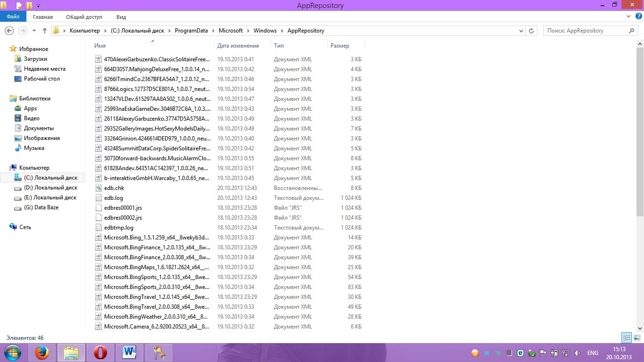Switch to the Вид ribbon tab
The height and width of the screenshot is (362, 644).
pos(121,17)
